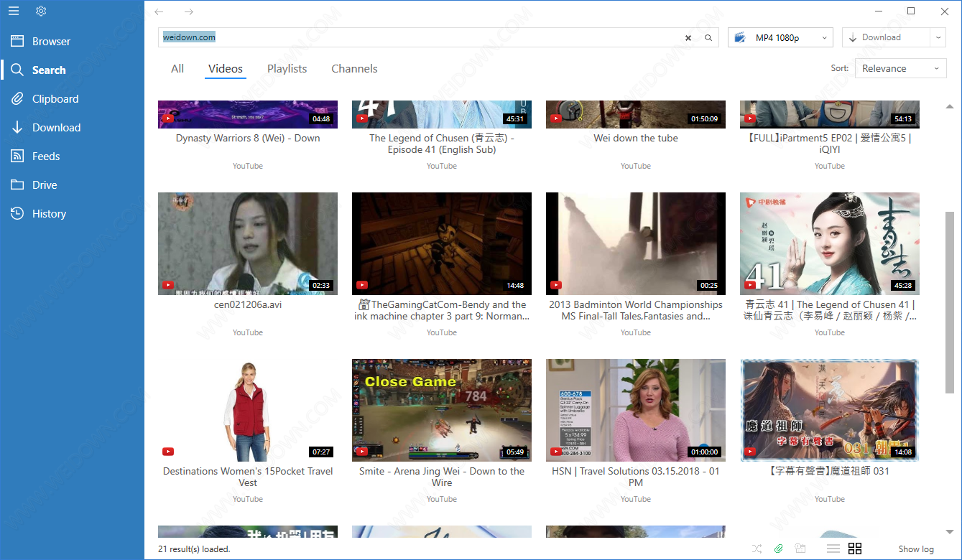Open Smite Arena Jing Wei thumbnail

(x=442, y=410)
